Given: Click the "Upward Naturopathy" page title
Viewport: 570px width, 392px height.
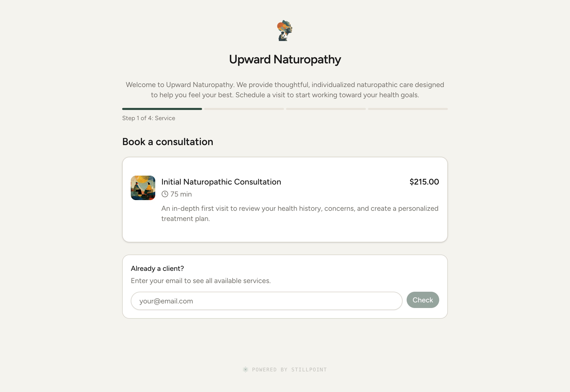Looking at the screenshot, I should tap(285, 59).
